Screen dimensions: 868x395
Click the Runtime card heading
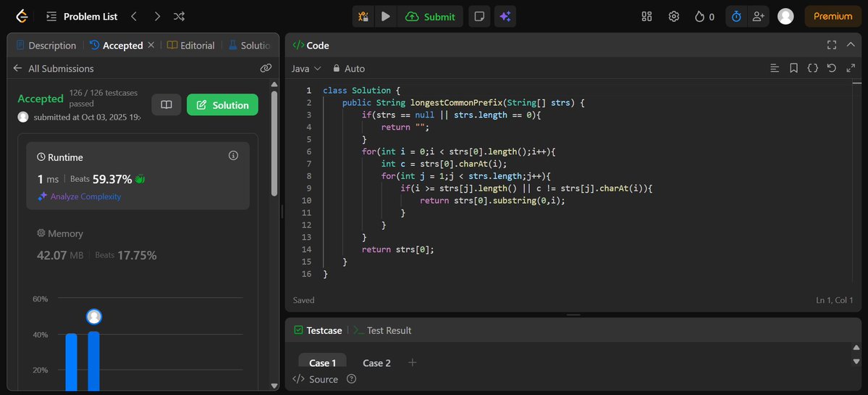[60, 157]
